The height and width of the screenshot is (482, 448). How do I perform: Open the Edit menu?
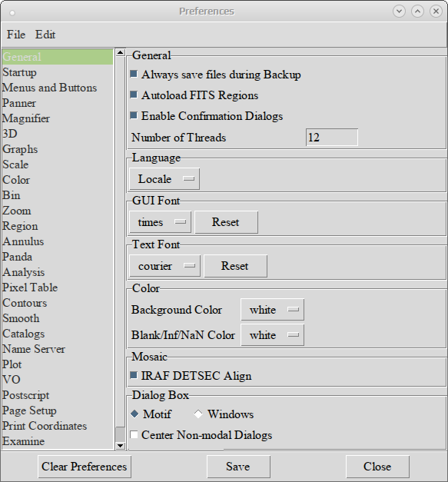click(45, 35)
